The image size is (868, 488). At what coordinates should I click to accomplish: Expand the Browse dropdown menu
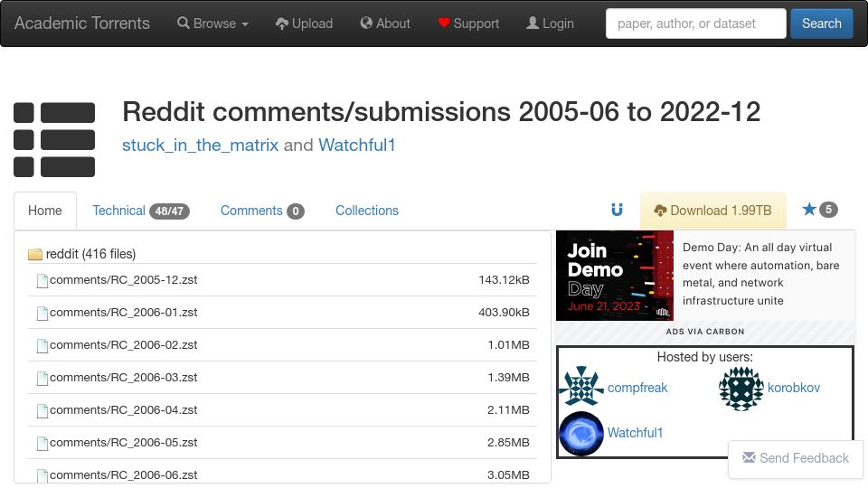tap(212, 23)
